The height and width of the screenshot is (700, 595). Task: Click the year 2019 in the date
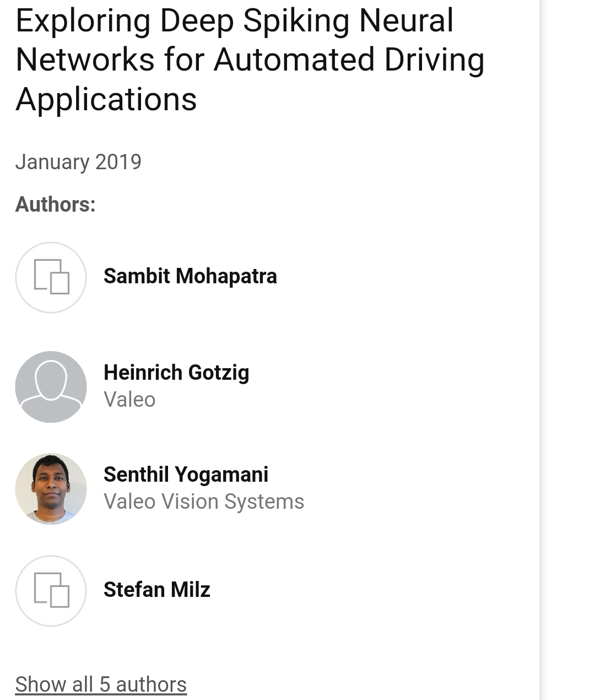(x=118, y=162)
